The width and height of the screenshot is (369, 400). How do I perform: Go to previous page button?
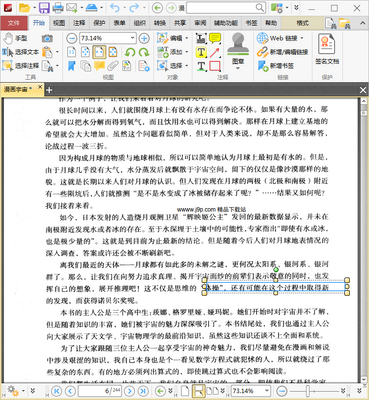70,391
